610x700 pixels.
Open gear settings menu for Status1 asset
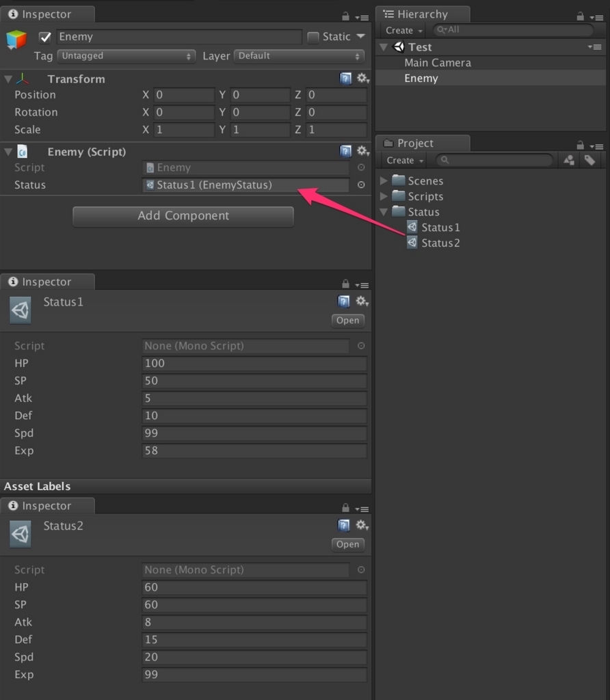[362, 301]
